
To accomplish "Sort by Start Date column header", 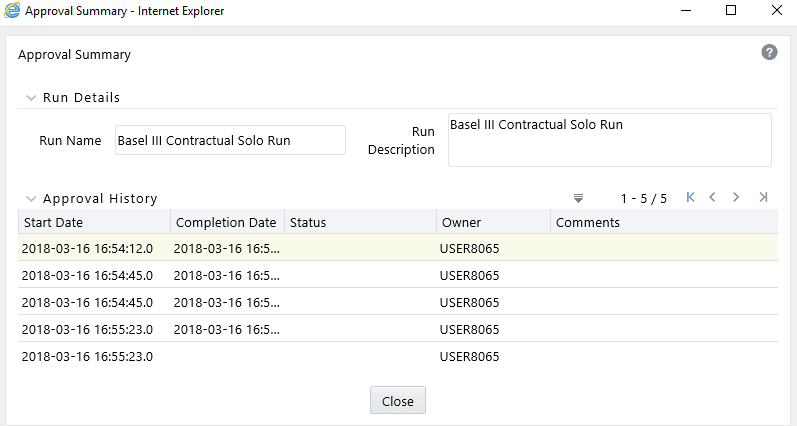I will point(94,222).
